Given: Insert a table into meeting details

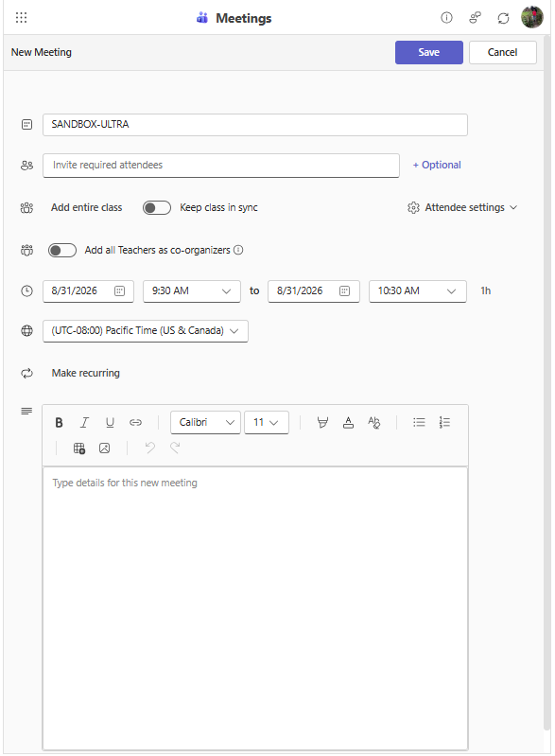Looking at the screenshot, I should tap(79, 448).
